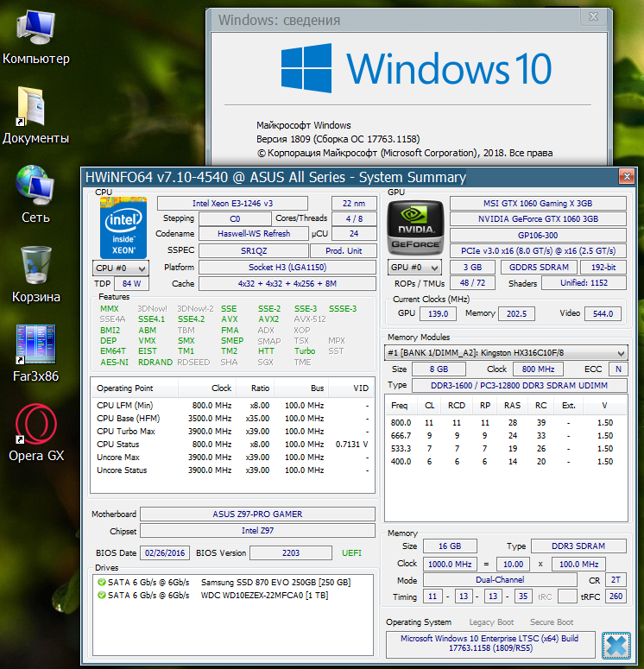The height and width of the screenshot is (669, 644).
Task: Click the green status icon of Samsung SSD drive
Action: tap(102, 582)
